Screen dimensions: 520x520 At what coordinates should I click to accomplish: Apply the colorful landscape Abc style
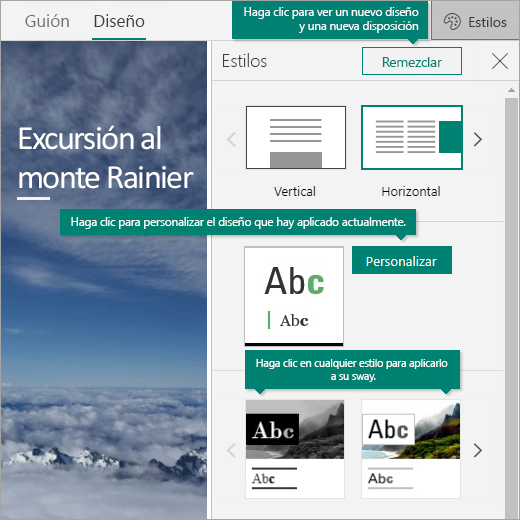tap(411, 449)
